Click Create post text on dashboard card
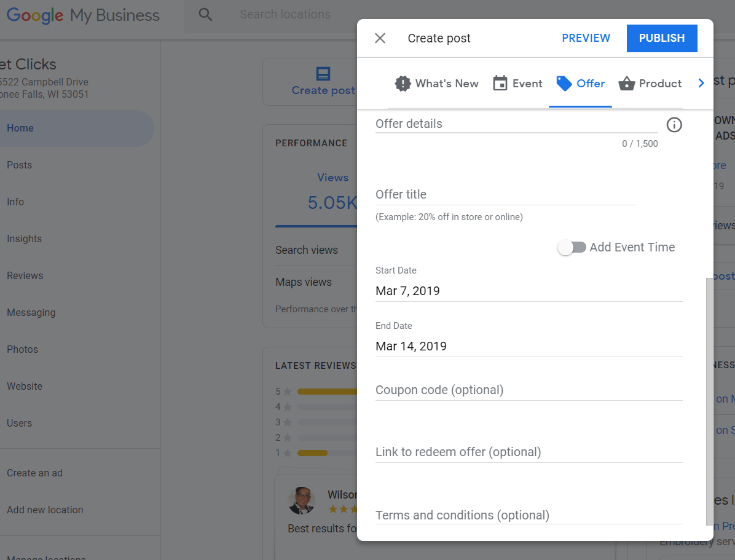Viewport: 735px width, 560px height. (x=323, y=90)
